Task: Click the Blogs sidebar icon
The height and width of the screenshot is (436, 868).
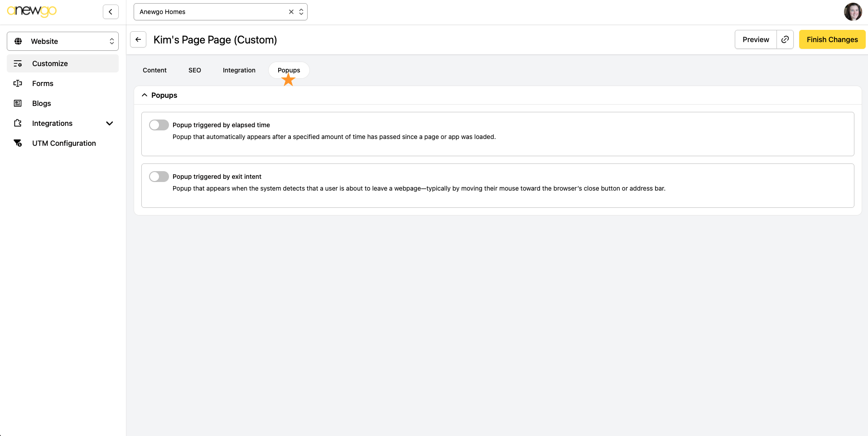Action: 18,103
